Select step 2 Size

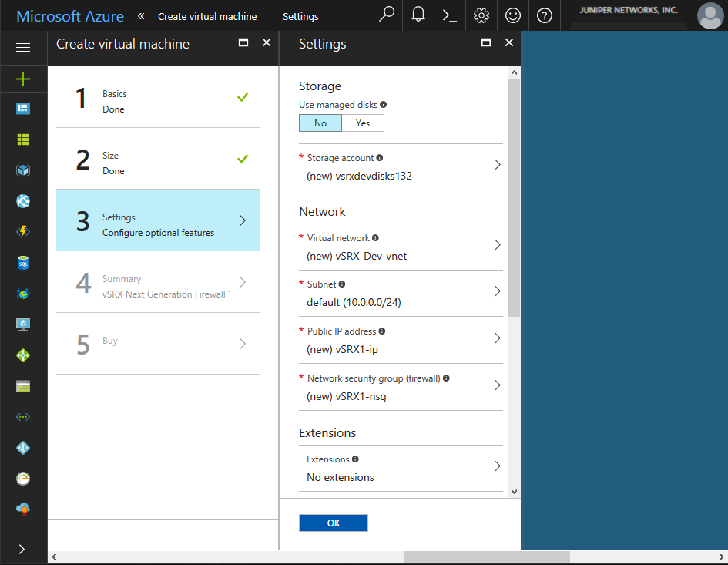158,163
